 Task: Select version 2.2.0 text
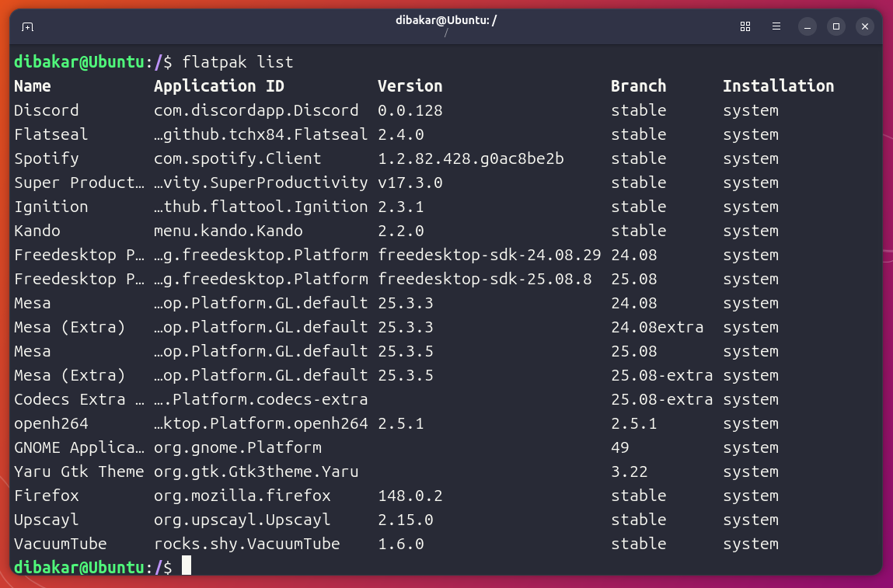click(401, 231)
